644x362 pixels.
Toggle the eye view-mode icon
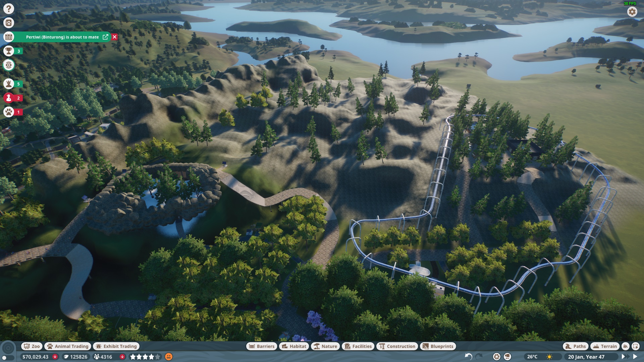click(x=9, y=65)
